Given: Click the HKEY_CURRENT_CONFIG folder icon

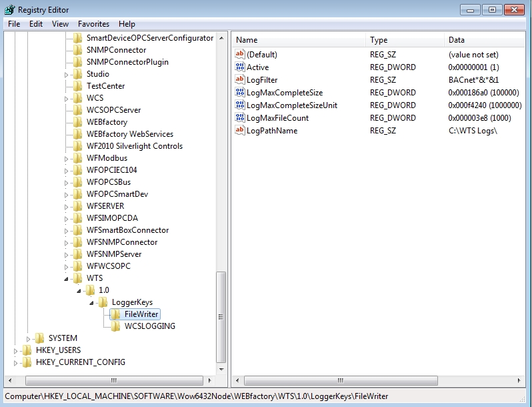Looking at the screenshot, I should pyautogui.click(x=27, y=362).
